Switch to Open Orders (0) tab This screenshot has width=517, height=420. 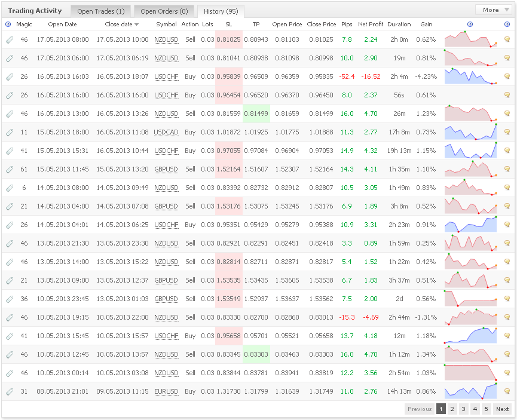click(164, 11)
